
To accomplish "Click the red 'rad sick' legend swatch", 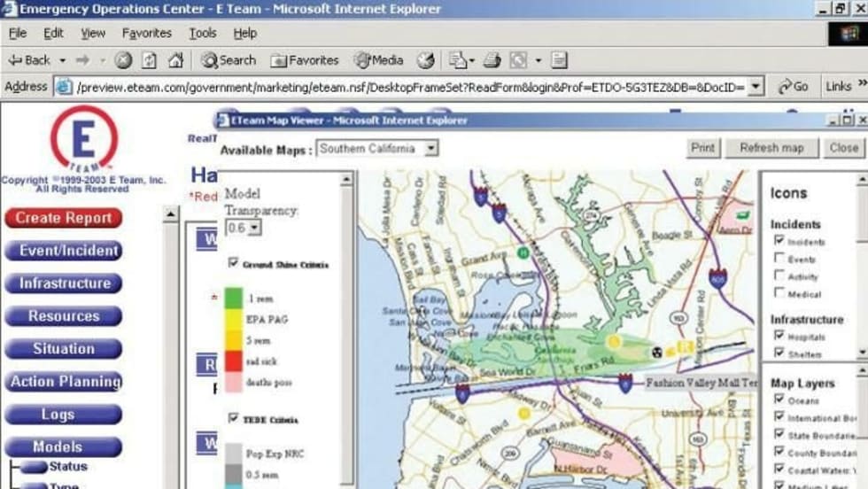I will pyautogui.click(x=233, y=362).
